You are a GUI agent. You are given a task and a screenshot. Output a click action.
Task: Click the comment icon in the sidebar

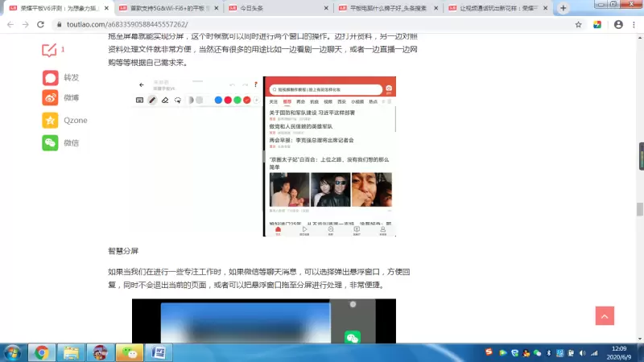(x=50, y=50)
